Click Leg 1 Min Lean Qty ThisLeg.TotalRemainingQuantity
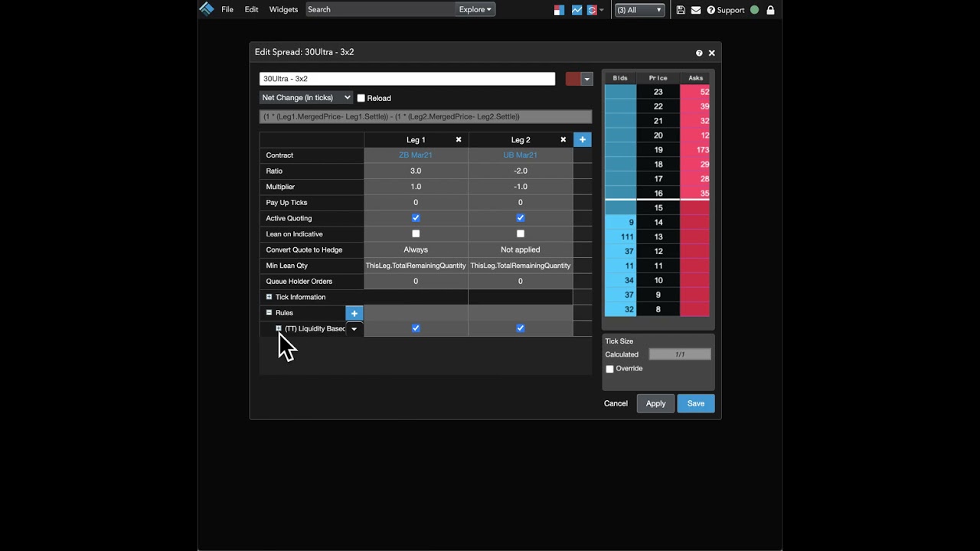 pos(416,266)
